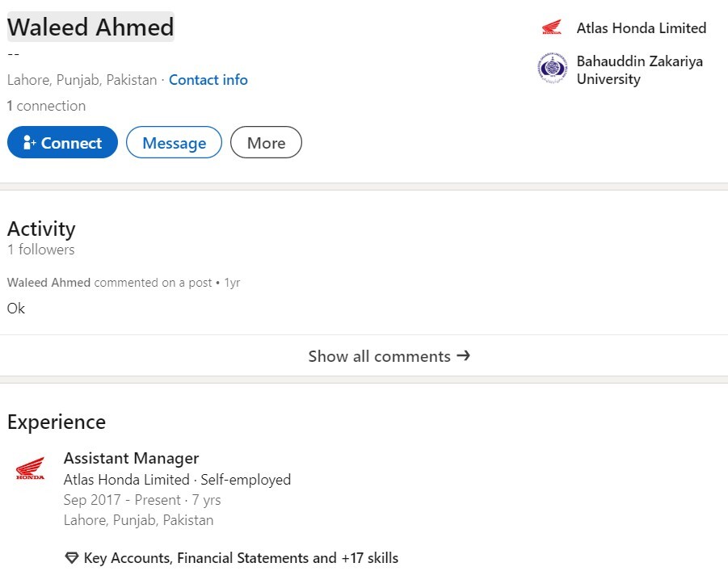The image size is (728, 588).
Task: Click the Honda wing logo in Experience
Action: click(30, 468)
